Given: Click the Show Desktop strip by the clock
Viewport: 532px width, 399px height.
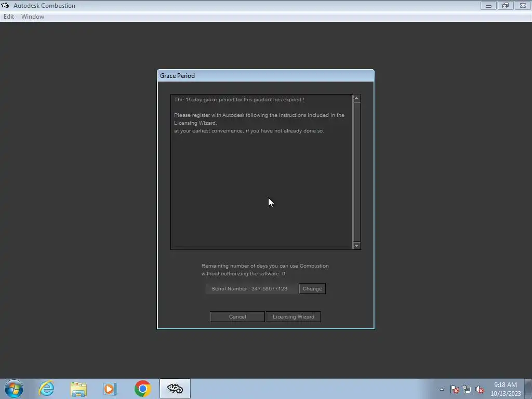Looking at the screenshot, I should pyautogui.click(x=528, y=389).
